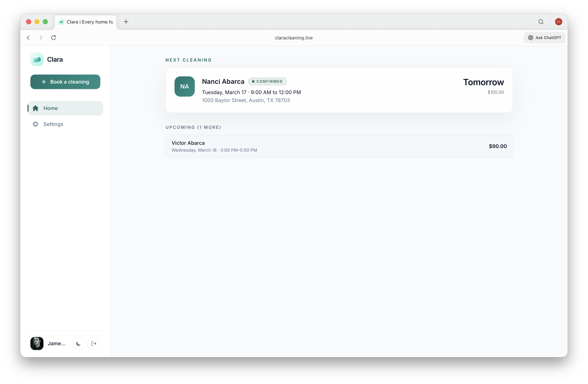Click the browser back arrow
Image resolution: width=588 pixels, height=384 pixels.
tap(28, 37)
